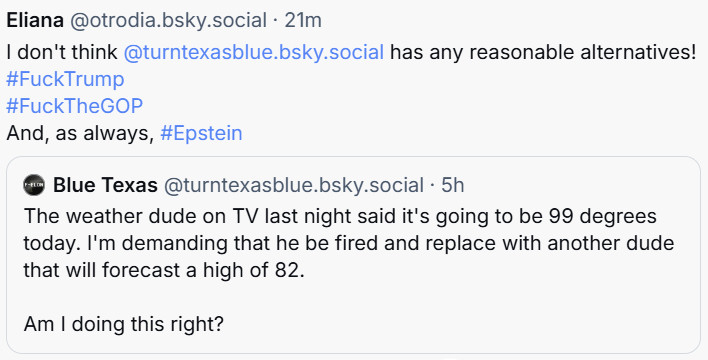Image resolution: width=708 pixels, height=360 pixels.
Task: Open the @otrodia.bsky.social handle
Action: coord(168,21)
